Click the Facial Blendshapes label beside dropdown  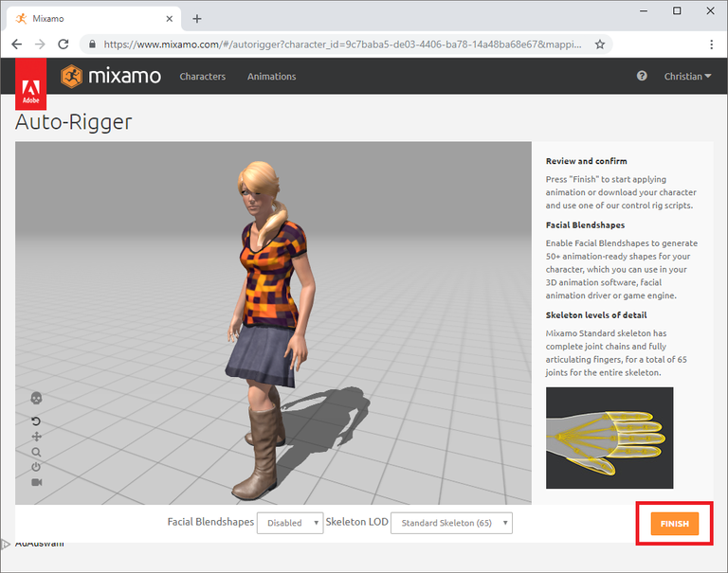tap(210, 522)
